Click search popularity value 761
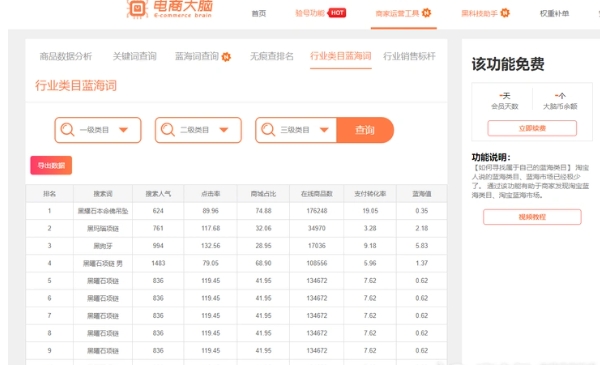This screenshot has height=365, width=600. (x=158, y=228)
